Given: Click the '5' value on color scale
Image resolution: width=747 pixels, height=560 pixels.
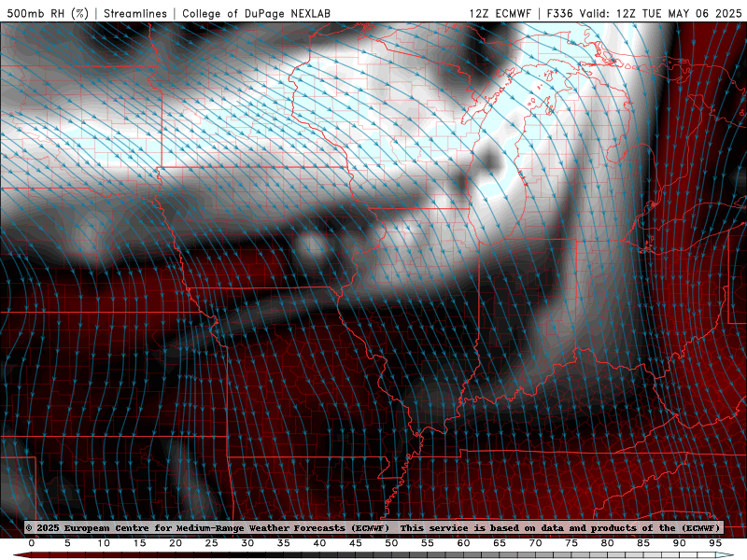Looking at the screenshot, I should (67, 543).
